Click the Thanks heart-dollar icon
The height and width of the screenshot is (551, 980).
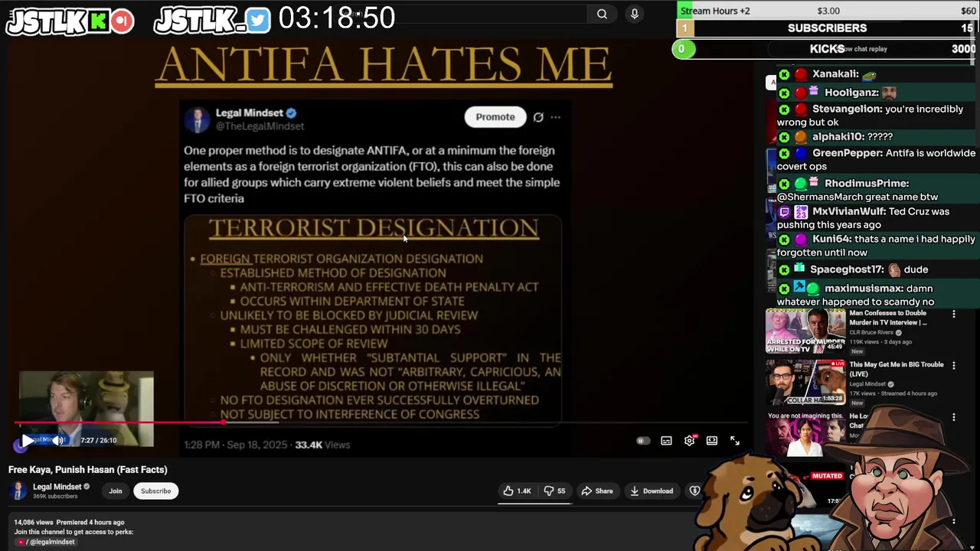[694, 491]
